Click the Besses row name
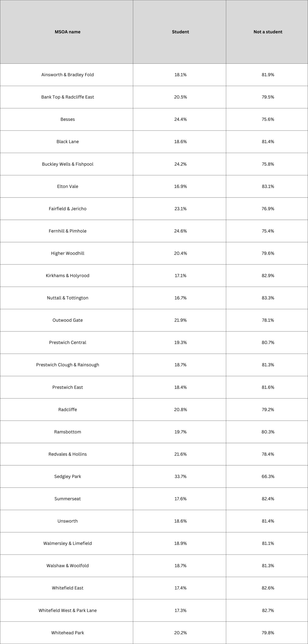This screenshot has width=308, height=644. click(67, 119)
